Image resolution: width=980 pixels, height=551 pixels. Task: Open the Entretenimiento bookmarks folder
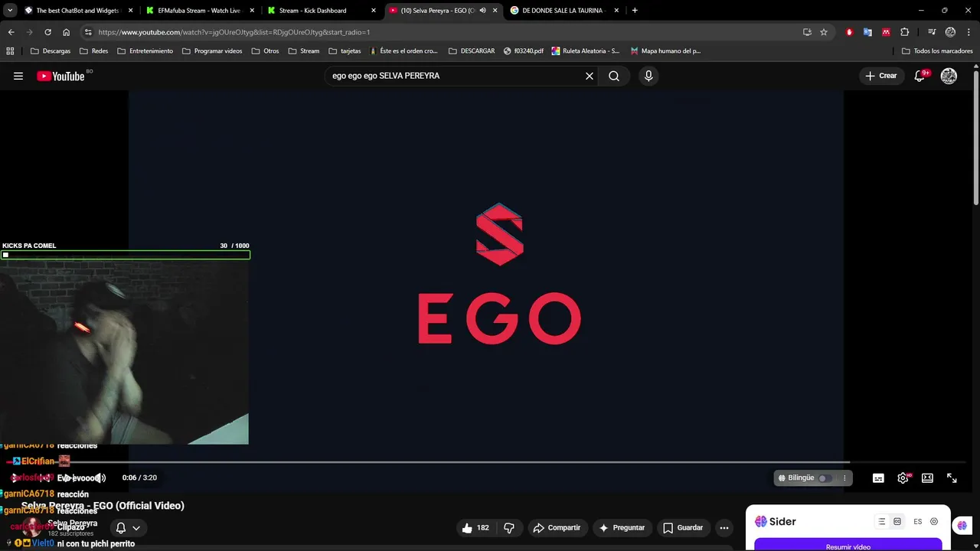[145, 51]
